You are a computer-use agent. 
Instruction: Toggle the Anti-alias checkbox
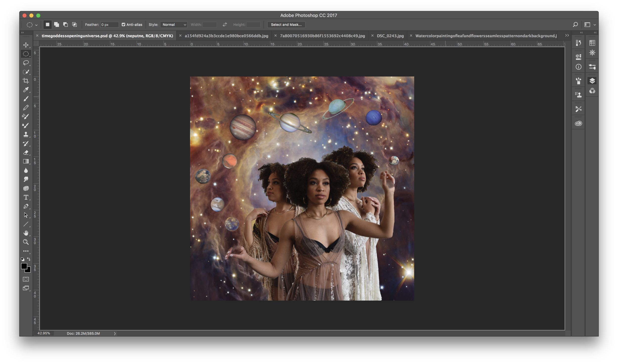click(123, 24)
